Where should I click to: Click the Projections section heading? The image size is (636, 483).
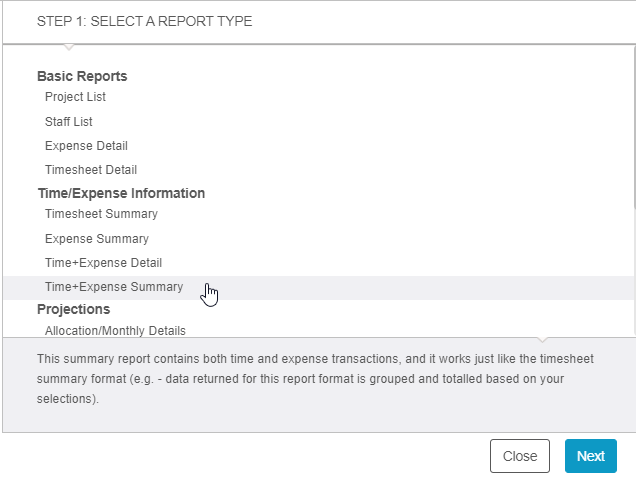click(x=73, y=309)
